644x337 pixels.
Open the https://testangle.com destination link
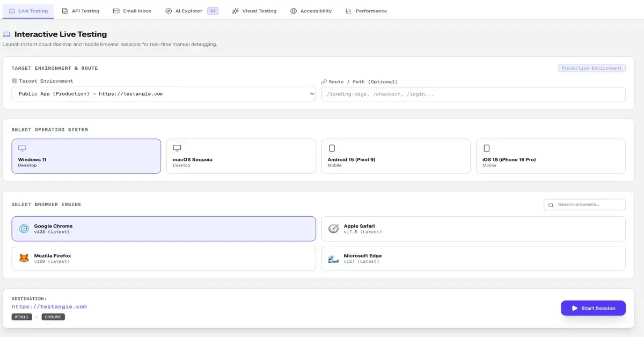[x=49, y=306]
